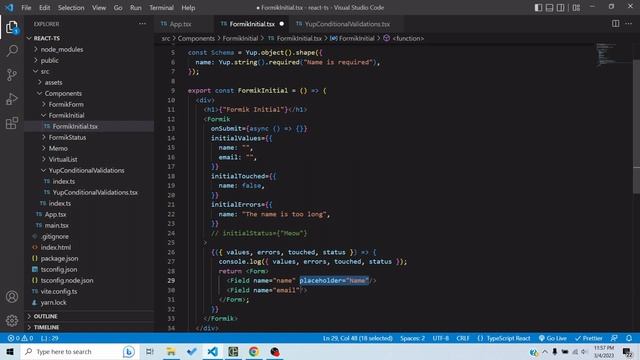
Task: Open File Explorer from the taskbar
Action: point(171,351)
